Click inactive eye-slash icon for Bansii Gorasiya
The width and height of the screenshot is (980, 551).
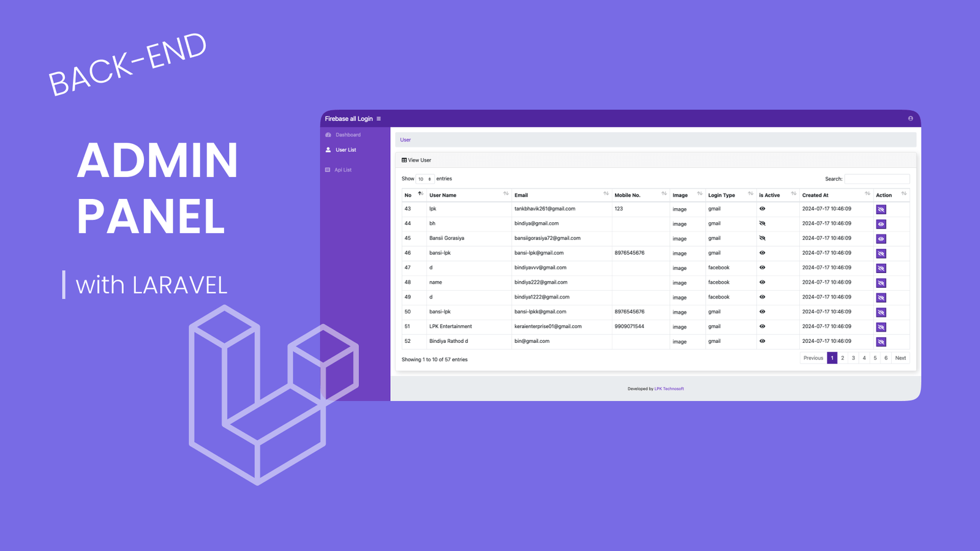(x=763, y=238)
